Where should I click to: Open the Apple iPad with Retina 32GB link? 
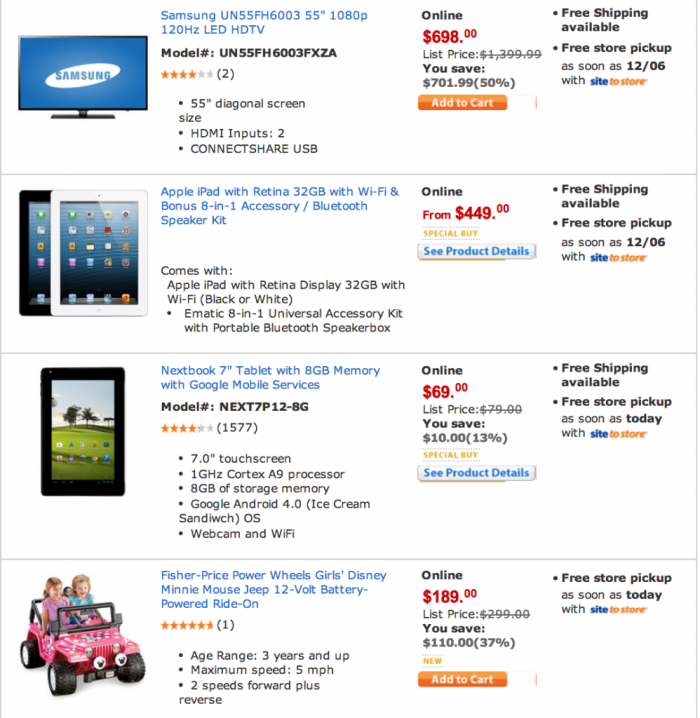[x=279, y=199]
